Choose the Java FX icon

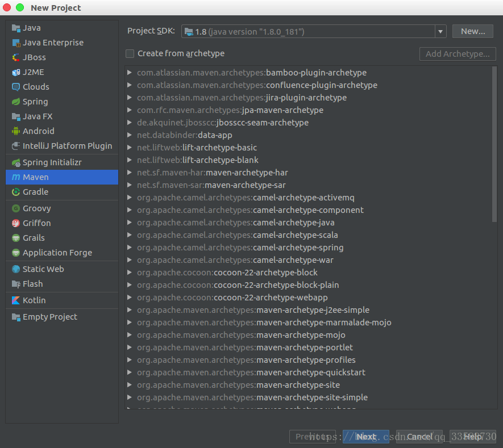16,116
